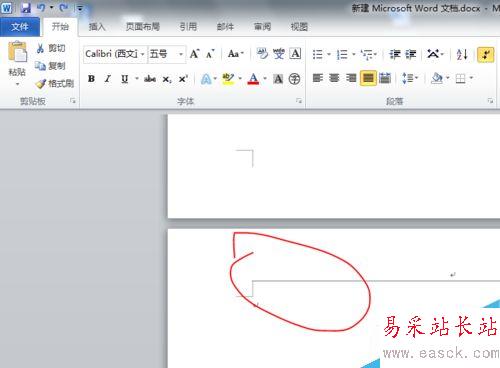Increase paragraph indent
The height and width of the screenshot is (368, 500).
(411, 54)
